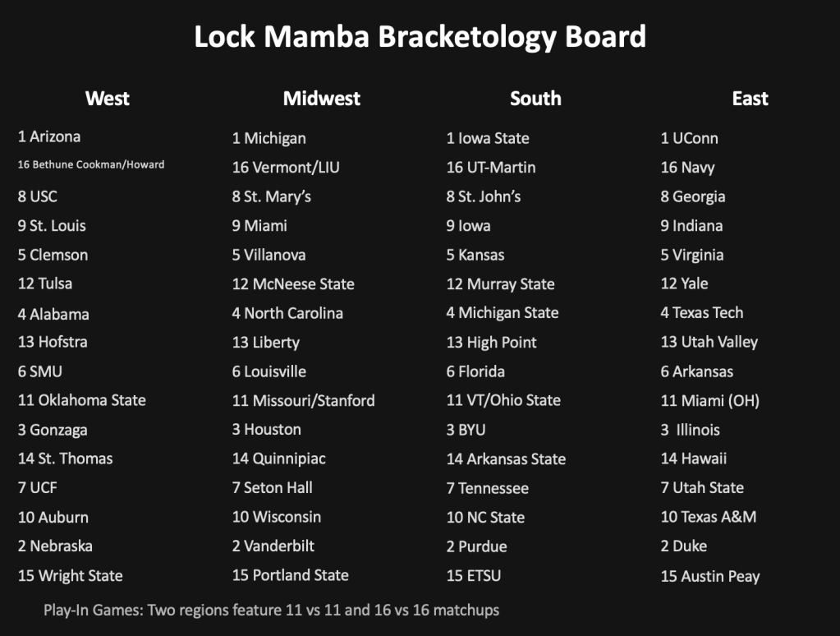Click the Lock Mamba Bracketology Board title
The image size is (840, 636).
click(x=420, y=37)
